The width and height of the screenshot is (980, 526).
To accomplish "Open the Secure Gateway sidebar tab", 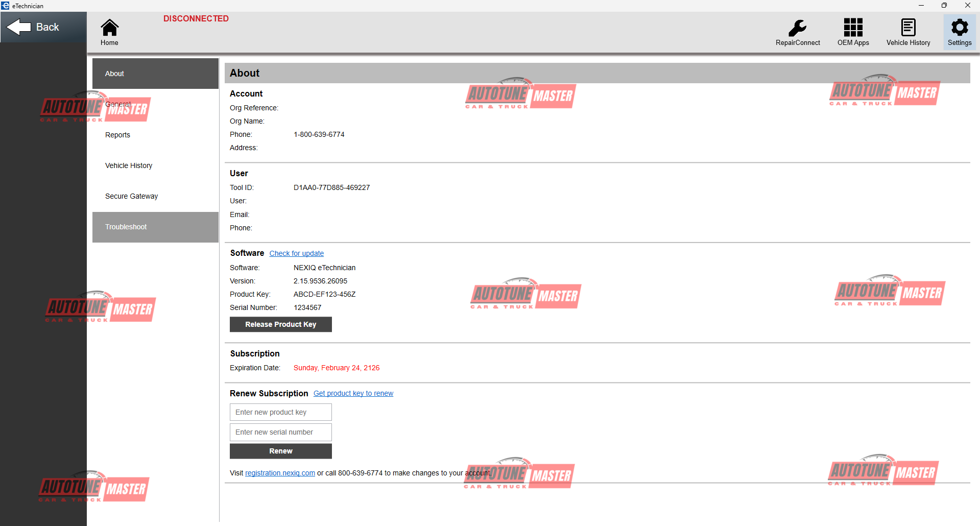I will (155, 196).
